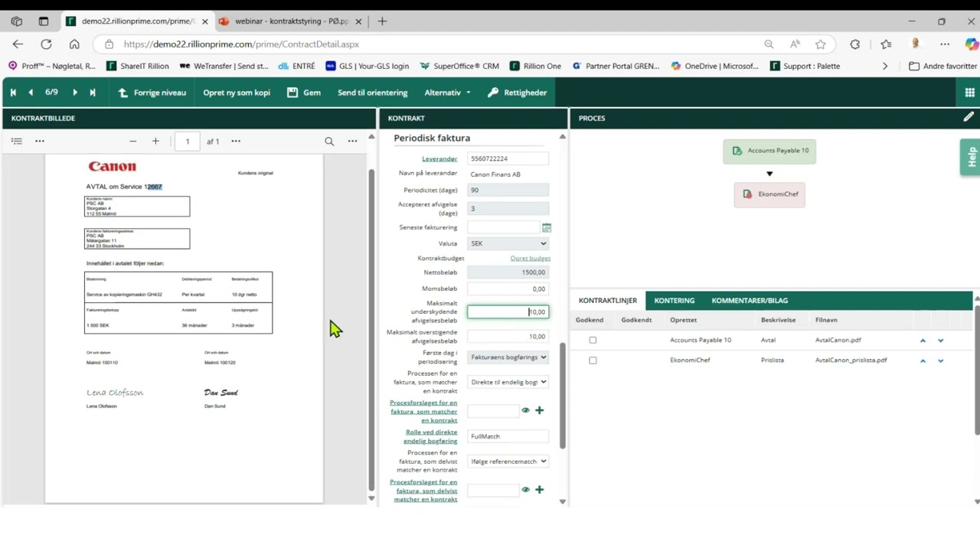Click PDF page number field

188,141
